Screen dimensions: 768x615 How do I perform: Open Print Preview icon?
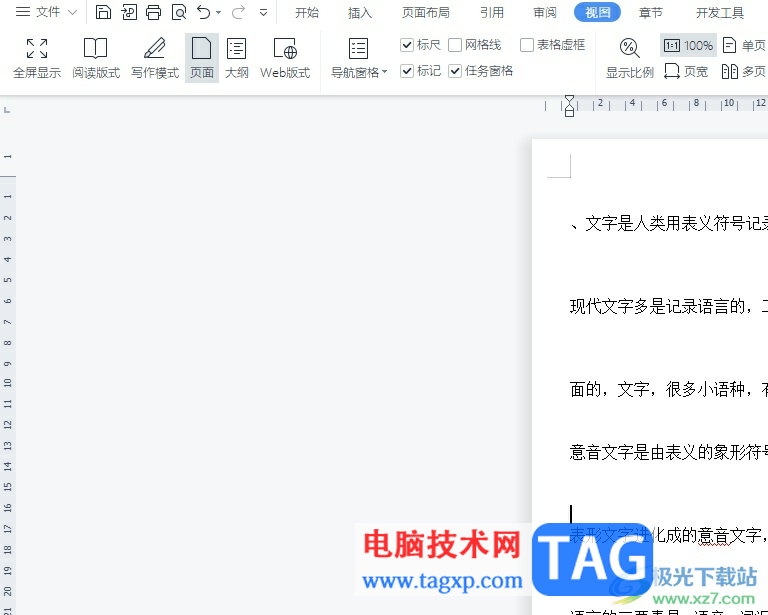click(x=179, y=12)
